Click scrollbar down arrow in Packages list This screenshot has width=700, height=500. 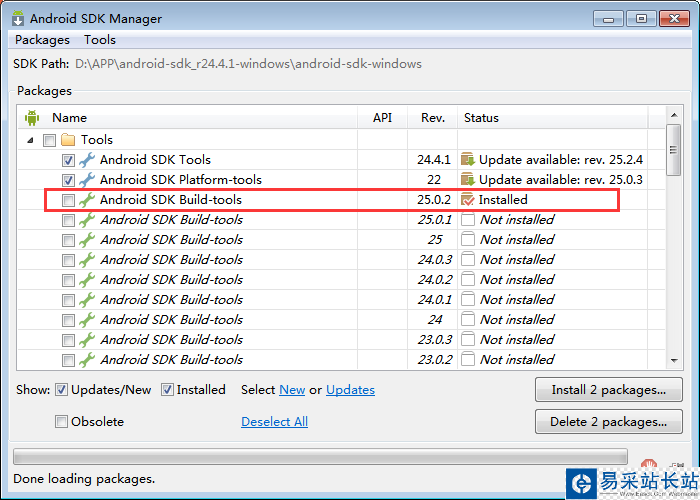674,360
